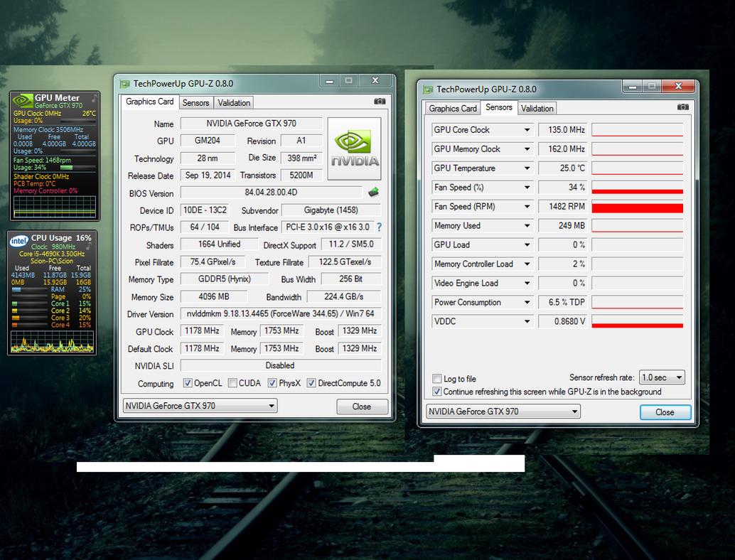Click the Intel logo in the CPU Usage gadget
This screenshot has width=735, height=560.
click(18, 241)
